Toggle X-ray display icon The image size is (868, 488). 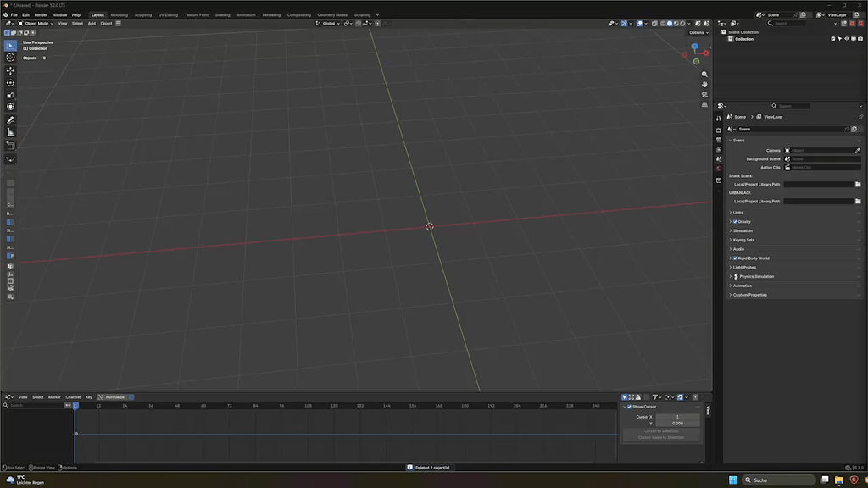(654, 23)
